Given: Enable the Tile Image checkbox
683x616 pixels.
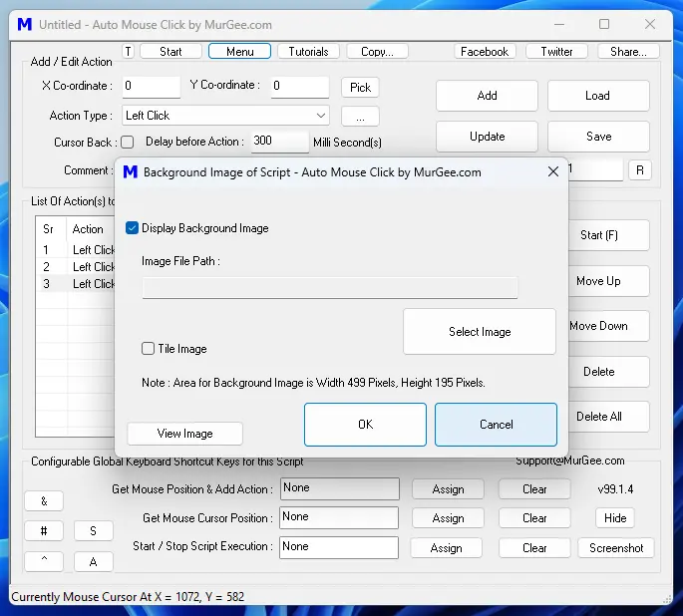Looking at the screenshot, I should tap(149, 349).
